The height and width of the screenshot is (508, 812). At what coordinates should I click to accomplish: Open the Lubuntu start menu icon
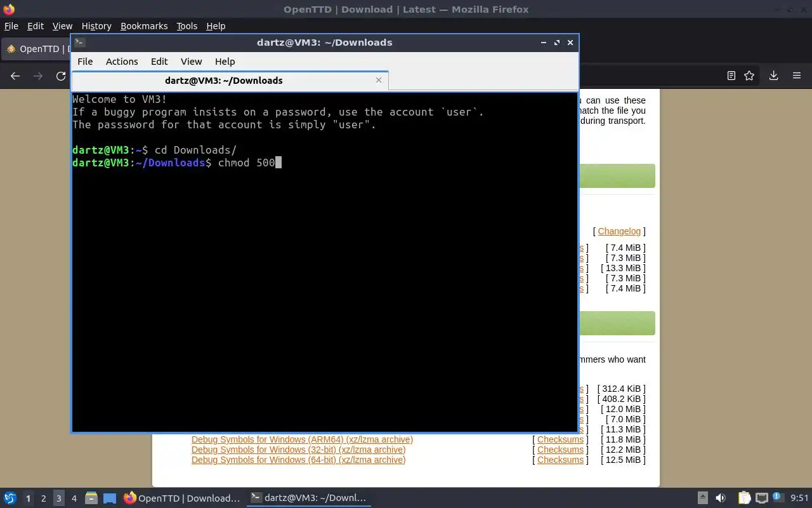click(10, 498)
